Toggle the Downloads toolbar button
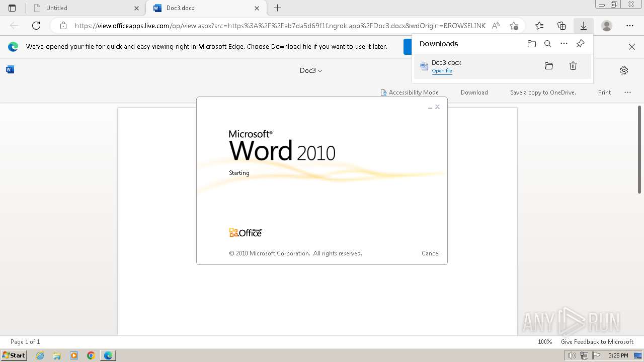The image size is (644, 362). pyautogui.click(x=584, y=26)
